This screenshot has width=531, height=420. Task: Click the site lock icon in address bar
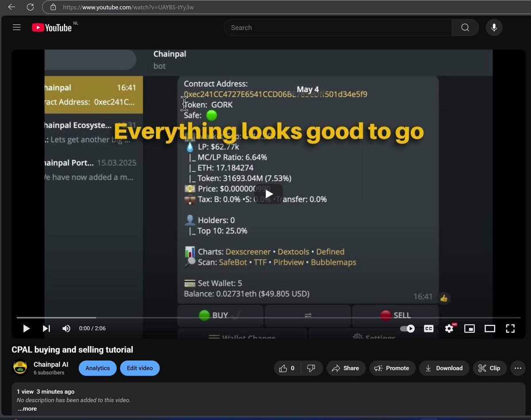[53, 7]
